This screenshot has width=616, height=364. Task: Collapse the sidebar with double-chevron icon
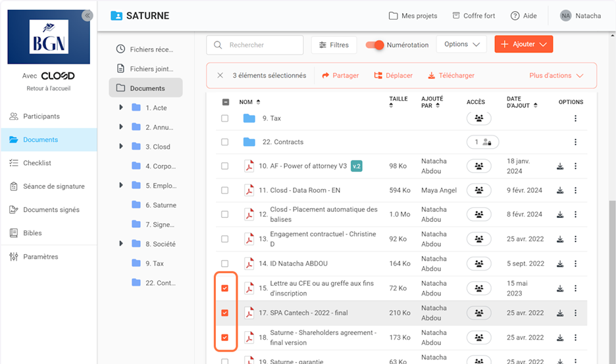pos(87,16)
